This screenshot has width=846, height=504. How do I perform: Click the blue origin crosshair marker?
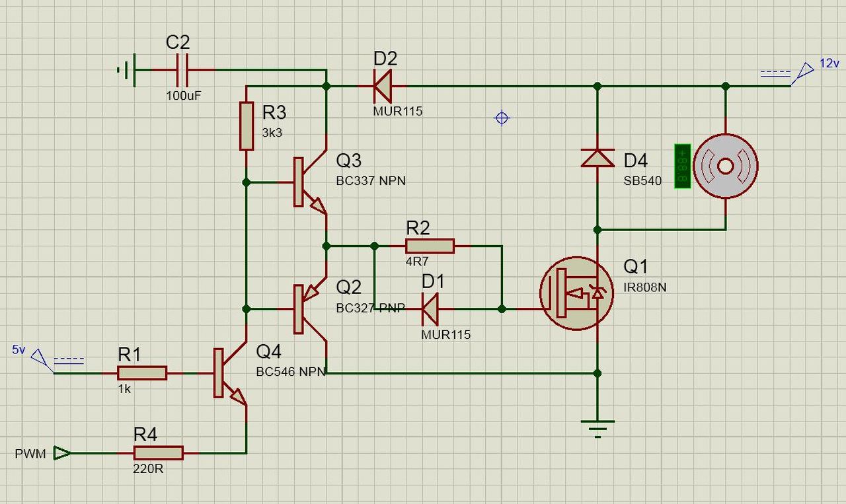pos(502,118)
